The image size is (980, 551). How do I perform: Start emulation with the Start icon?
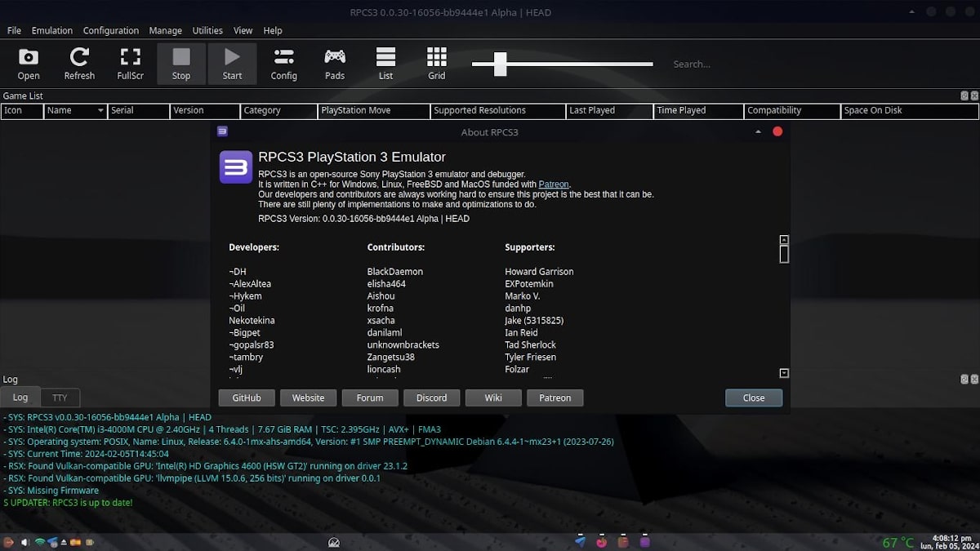click(232, 64)
